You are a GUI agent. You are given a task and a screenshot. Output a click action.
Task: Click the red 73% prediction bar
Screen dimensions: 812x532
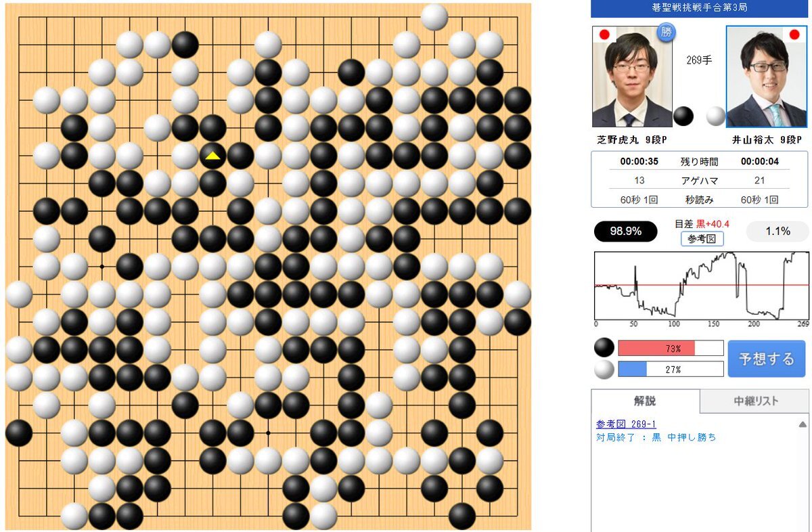(x=656, y=348)
